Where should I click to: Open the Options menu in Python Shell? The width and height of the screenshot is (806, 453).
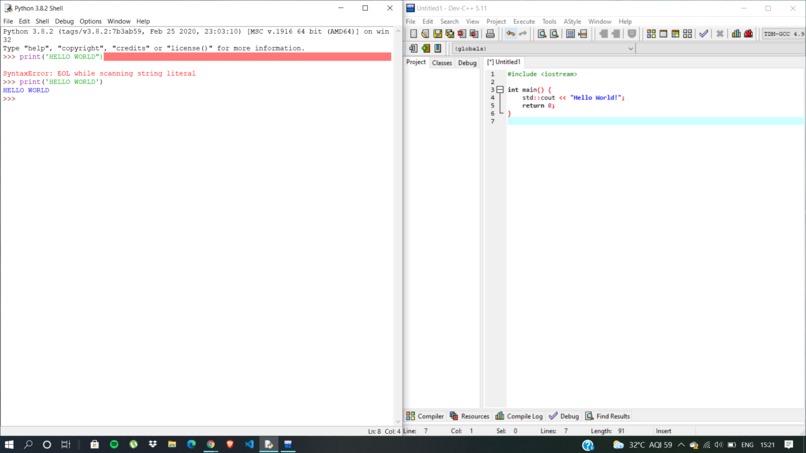click(90, 21)
